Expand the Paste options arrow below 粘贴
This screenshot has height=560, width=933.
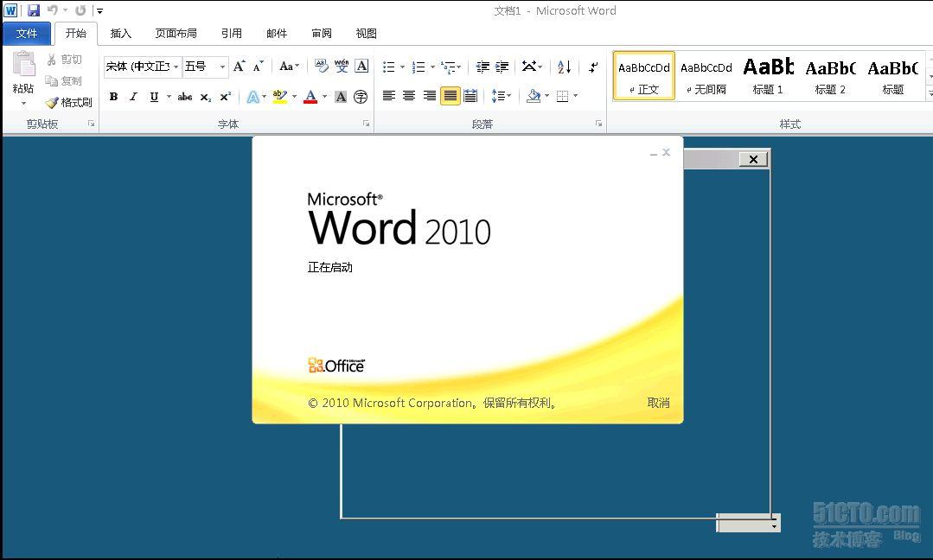point(24,104)
